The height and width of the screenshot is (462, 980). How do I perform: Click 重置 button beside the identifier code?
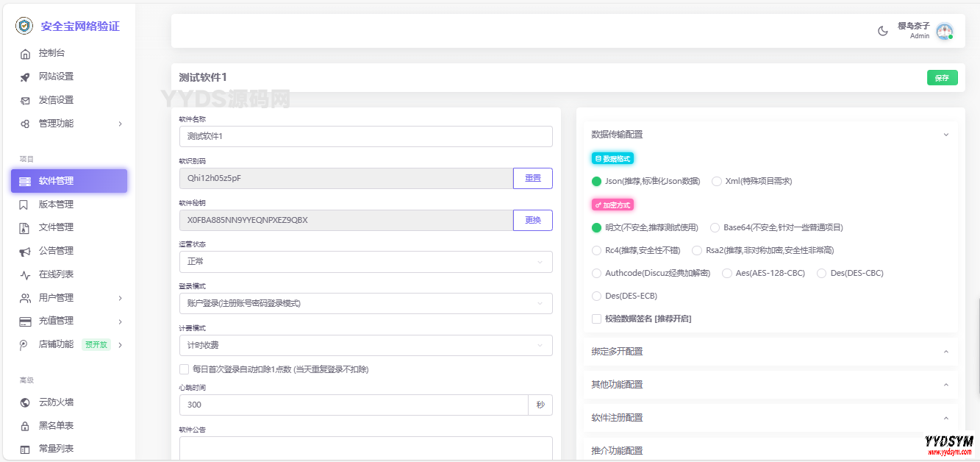click(x=532, y=178)
